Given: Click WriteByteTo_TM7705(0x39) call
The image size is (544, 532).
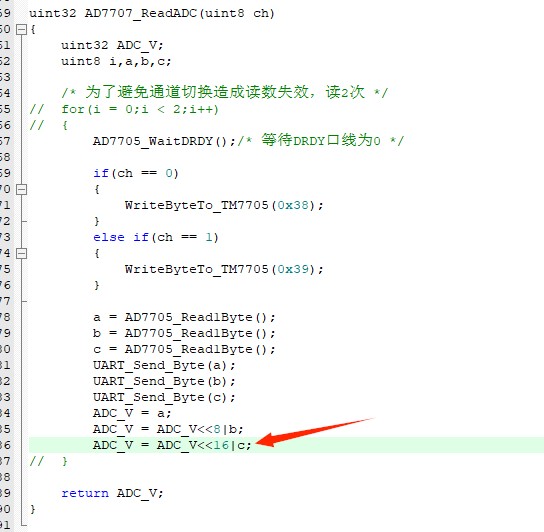Looking at the screenshot, I should click(224, 269).
